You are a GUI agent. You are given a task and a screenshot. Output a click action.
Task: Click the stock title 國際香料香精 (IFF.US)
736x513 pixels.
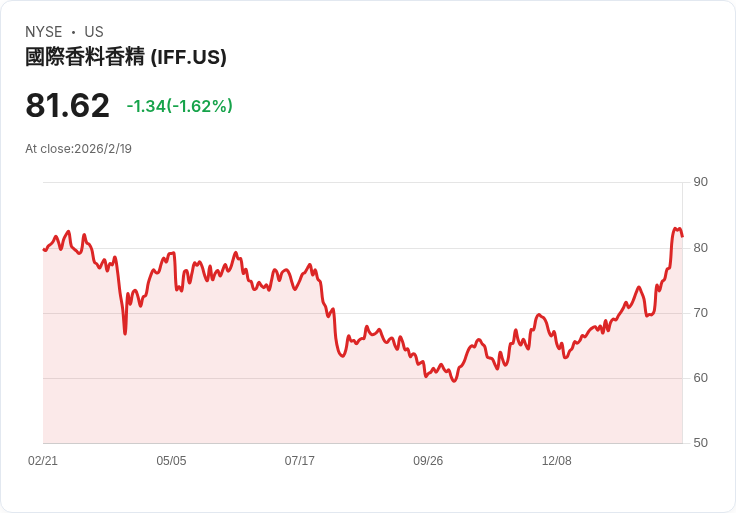[x=126, y=57]
